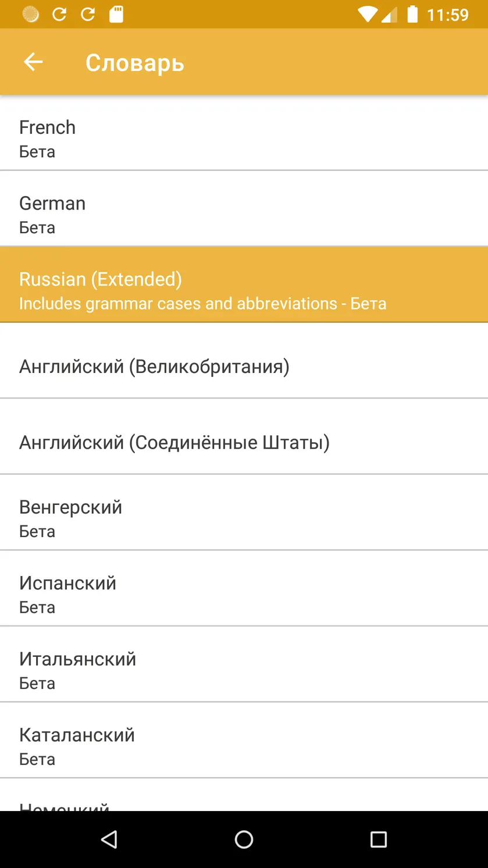Image resolution: width=488 pixels, height=868 pixels.
Task: Select Английский (Великобритания) dictionary
Action: [x=244, y=361]
